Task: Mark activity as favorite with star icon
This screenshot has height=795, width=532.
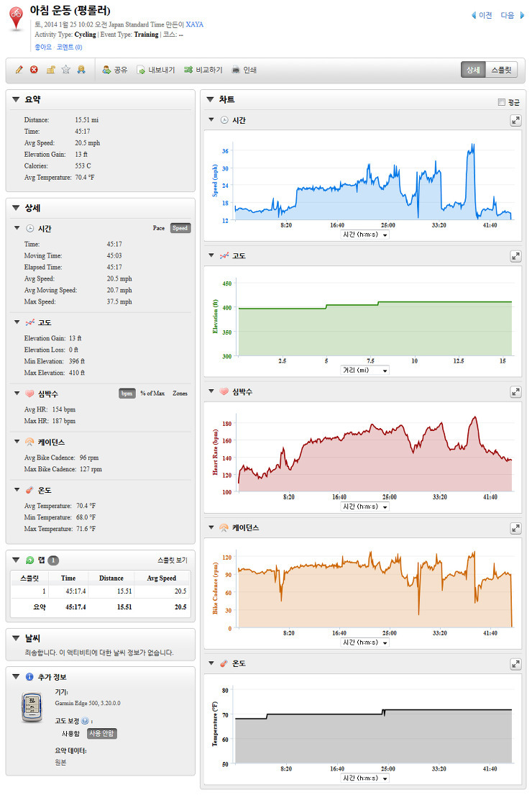Action: pos(66,70)
